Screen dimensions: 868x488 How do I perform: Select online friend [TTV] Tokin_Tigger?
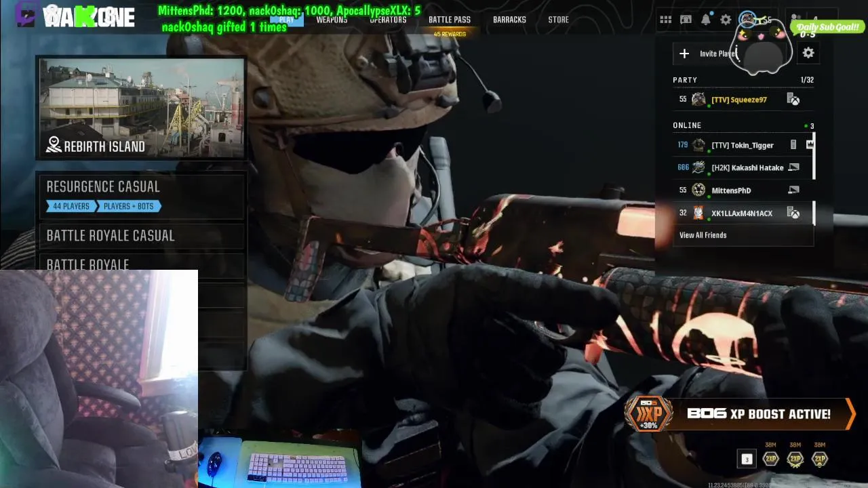tap(743, 145)
